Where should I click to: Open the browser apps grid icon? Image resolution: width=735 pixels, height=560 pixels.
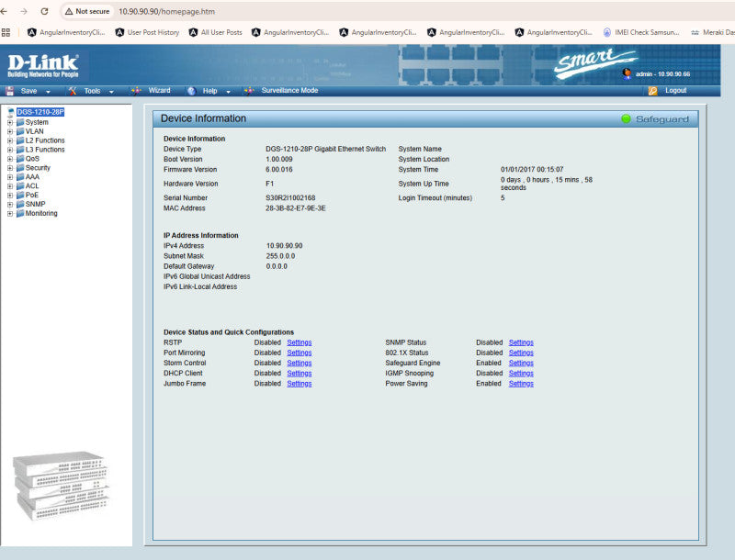(6, 32)
